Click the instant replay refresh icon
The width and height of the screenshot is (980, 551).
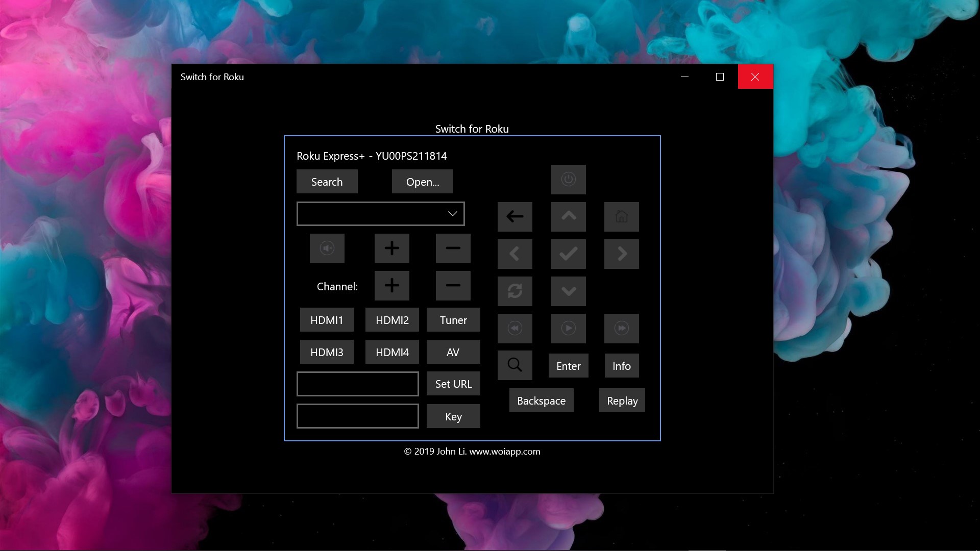click(x=514, y=291)
